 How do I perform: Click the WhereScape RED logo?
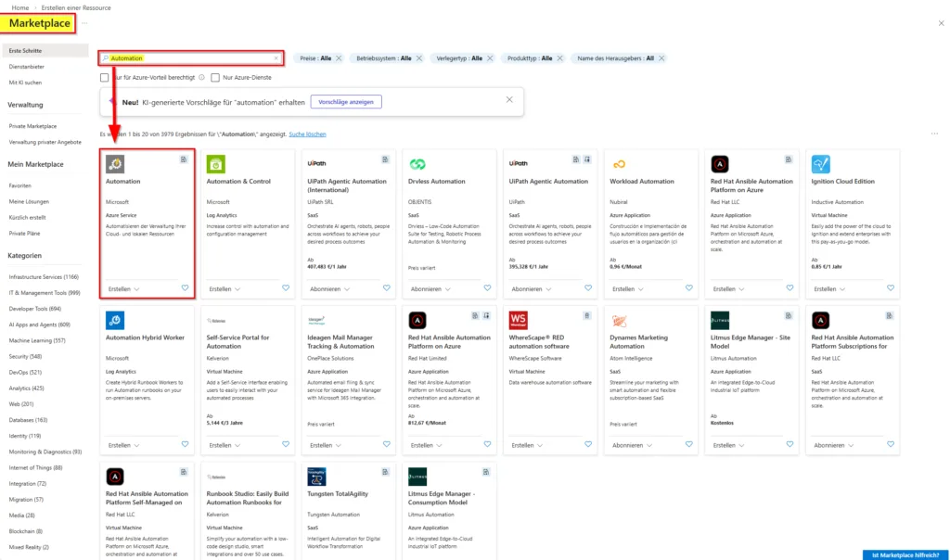pyautogui.click(x=519, y=321)
